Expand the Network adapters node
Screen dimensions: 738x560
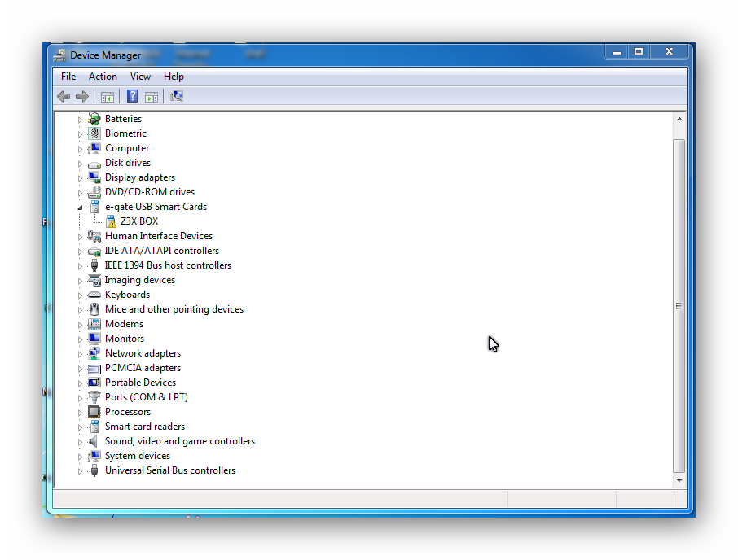point(80,354)
